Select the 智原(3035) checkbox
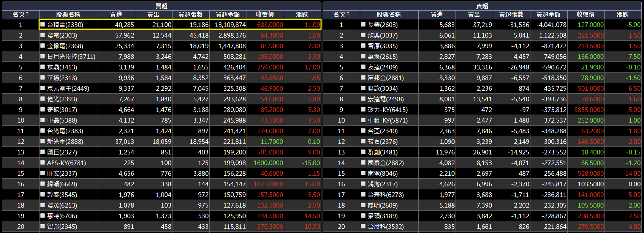 (x=363, y=46)
